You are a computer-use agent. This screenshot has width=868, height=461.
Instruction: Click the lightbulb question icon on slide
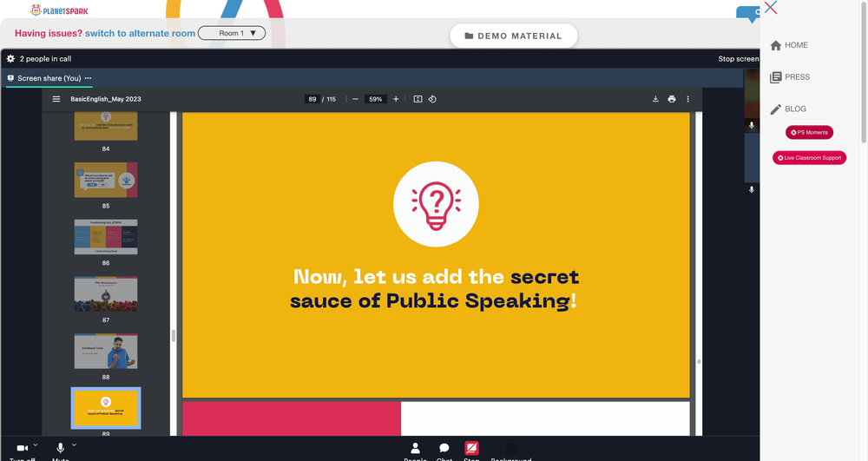click(437, 204)
